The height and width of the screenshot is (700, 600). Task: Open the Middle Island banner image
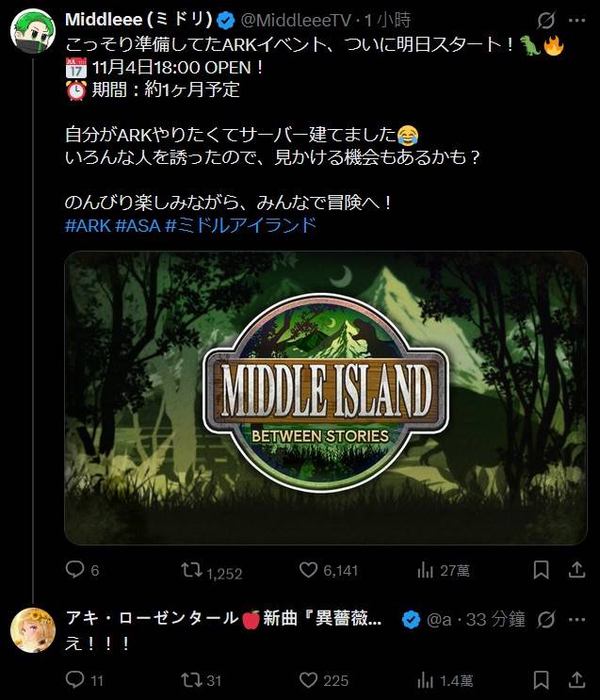[x=326, y=399]
